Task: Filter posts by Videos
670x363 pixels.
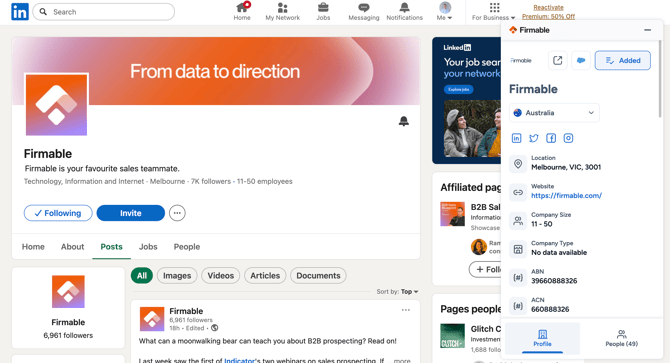Action: pos(220,276)
